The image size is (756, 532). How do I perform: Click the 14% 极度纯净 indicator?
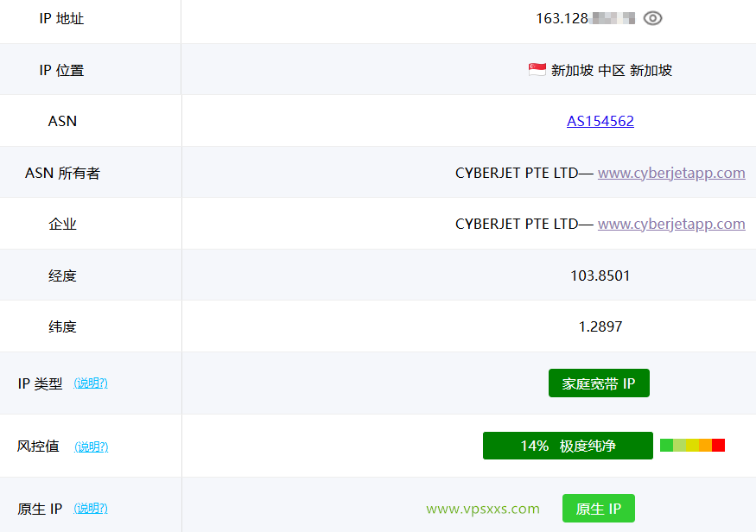(568, 446)
